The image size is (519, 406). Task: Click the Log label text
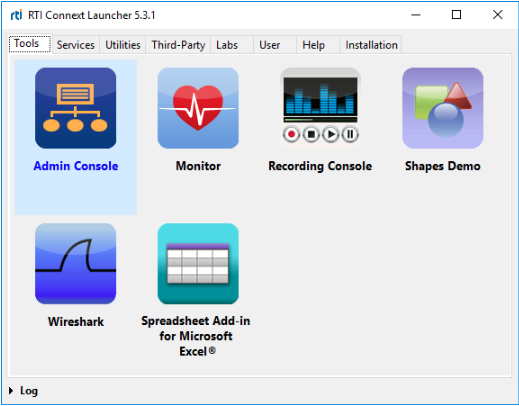(29, 391)
